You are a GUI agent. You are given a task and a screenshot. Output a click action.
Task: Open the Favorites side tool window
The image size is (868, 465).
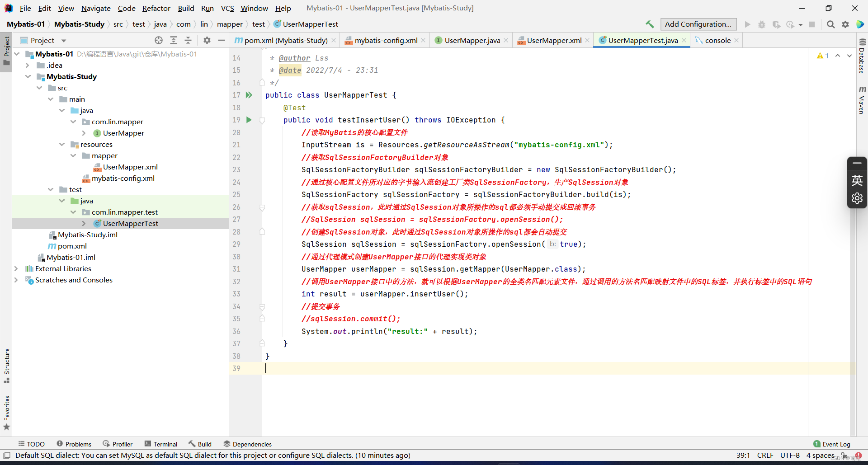coord(6,413)
